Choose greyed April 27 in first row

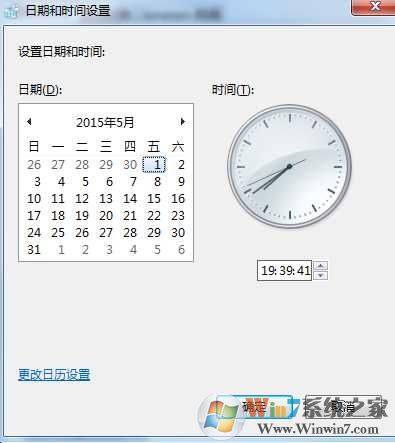58,164
